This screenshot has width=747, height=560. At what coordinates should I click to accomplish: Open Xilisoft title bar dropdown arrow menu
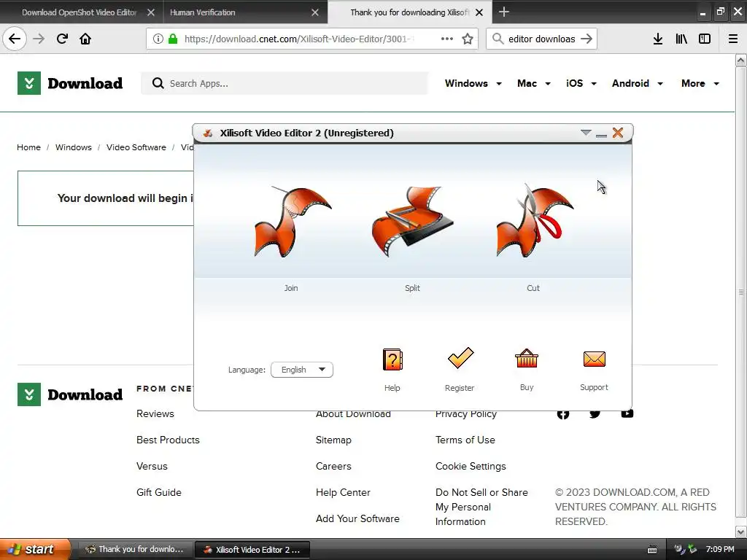coord(586,133)
